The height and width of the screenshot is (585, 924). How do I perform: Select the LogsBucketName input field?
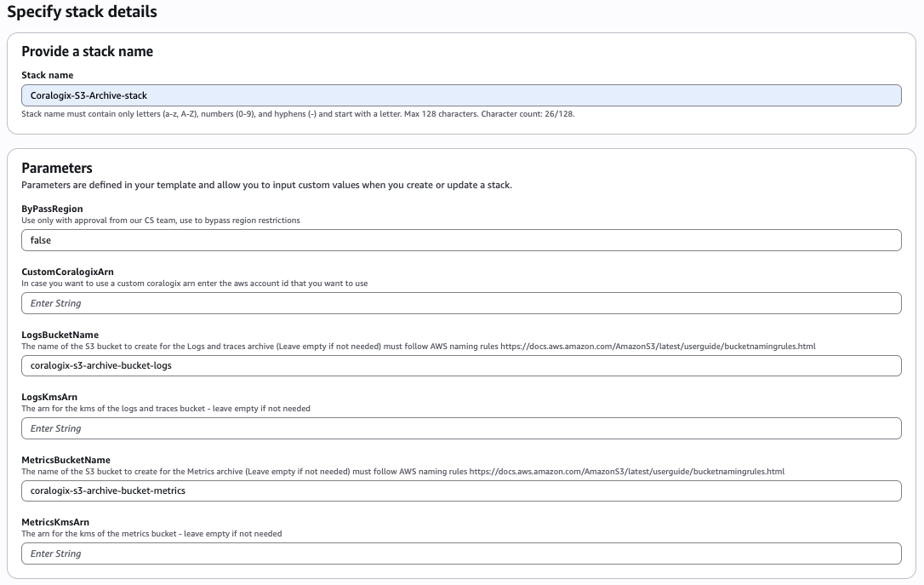[460, 365]
